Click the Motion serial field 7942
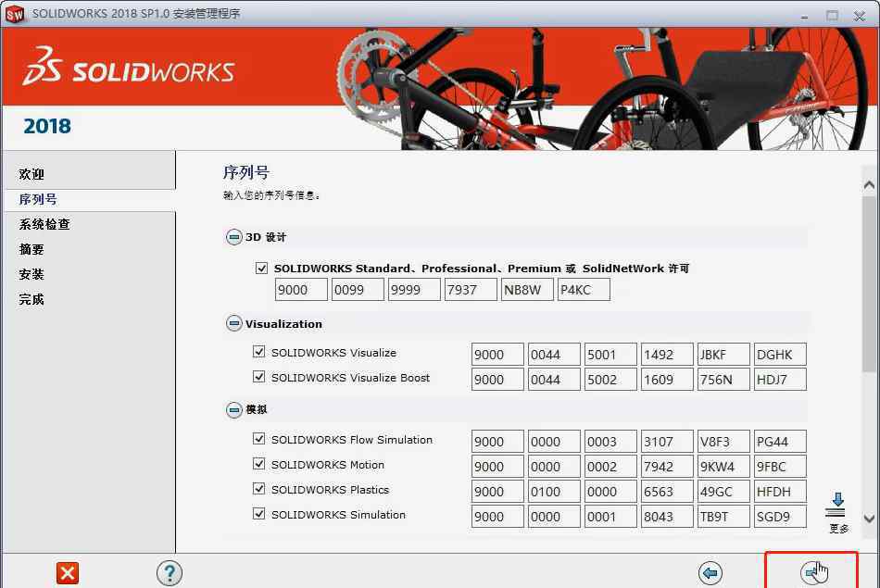The width and height of the screenshot is (880, 588). click(667, 467)
